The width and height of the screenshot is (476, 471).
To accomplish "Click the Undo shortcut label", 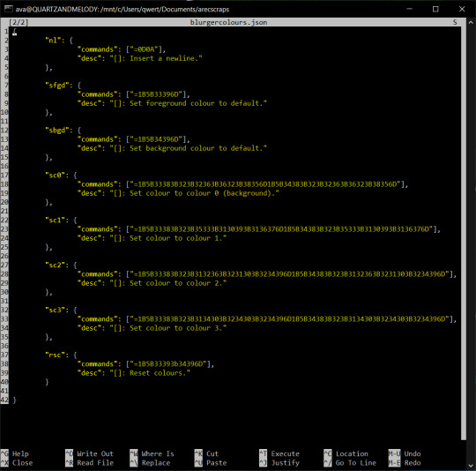I will [x=413, y=453].
